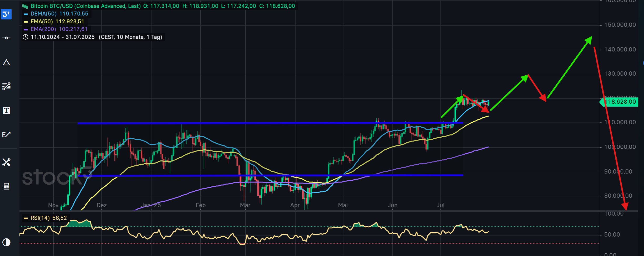Image resolution: width=644 pixels, height=256 pixels.
Task: Click the stock3 plus logo icon
Action: [x=6, y=14]
